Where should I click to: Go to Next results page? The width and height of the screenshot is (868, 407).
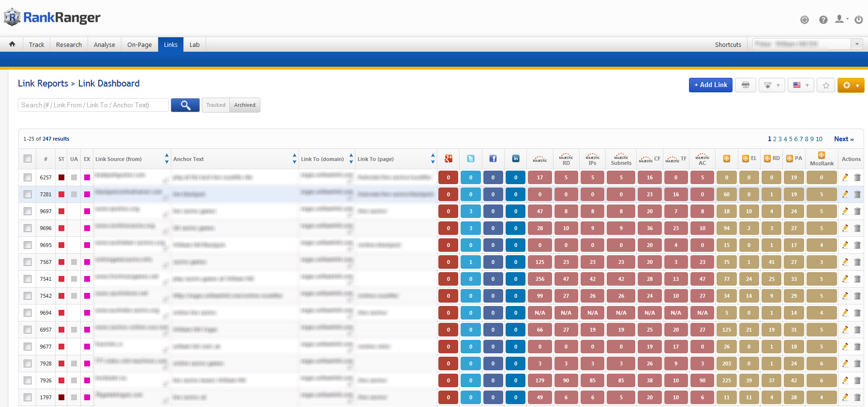coord(843,139)
